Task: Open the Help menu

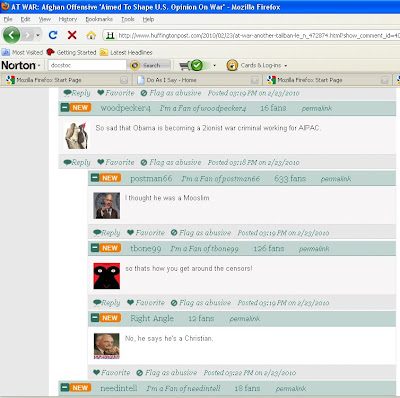Action: pos(148,19)
